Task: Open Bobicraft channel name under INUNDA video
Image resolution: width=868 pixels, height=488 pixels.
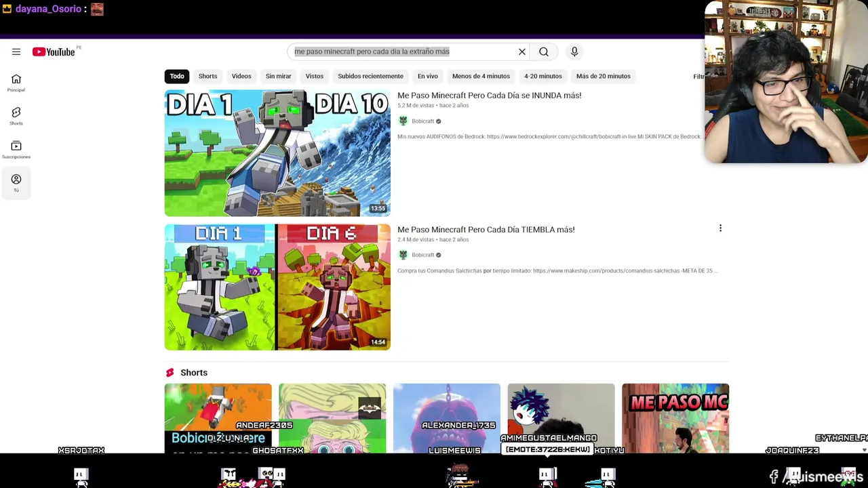Action: [422, 121]
